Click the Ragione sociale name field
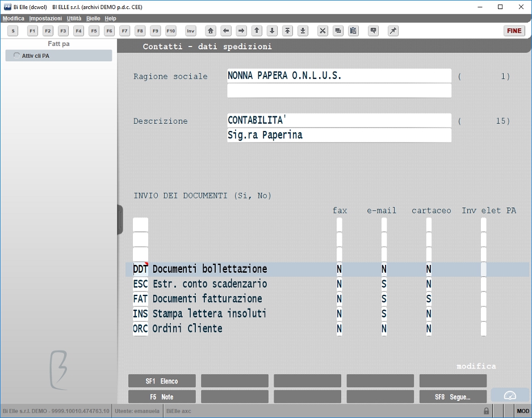The height and width of the screenshot is (418, 532). [340, 75]
